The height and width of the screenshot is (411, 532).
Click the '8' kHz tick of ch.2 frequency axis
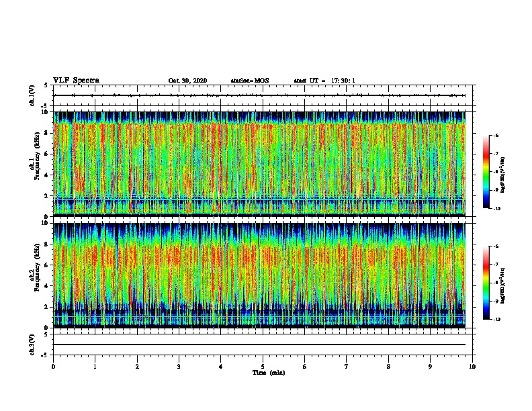46,244
